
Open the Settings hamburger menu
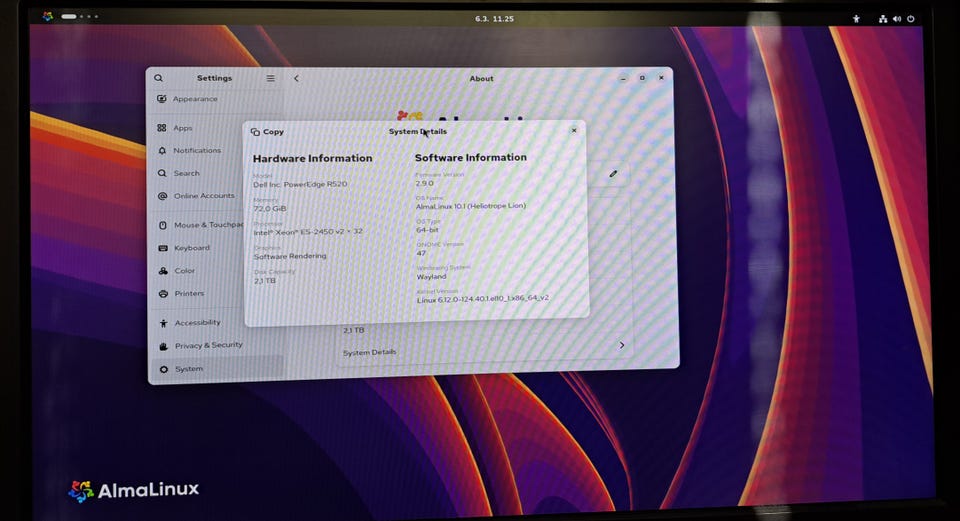click(271, 78)
